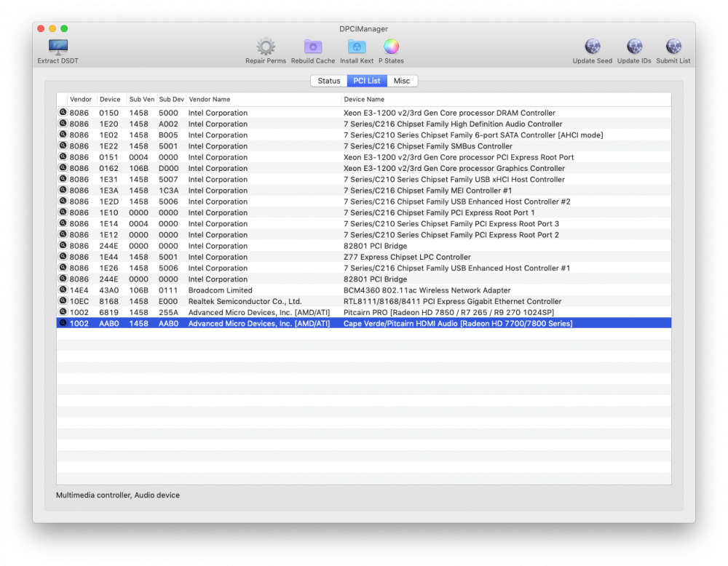Image resolution: width=728 pixels, height=566 pixels.
Task: Select USB Enhanced Host Controller #1 entry
Action: (x=456, y=268)
